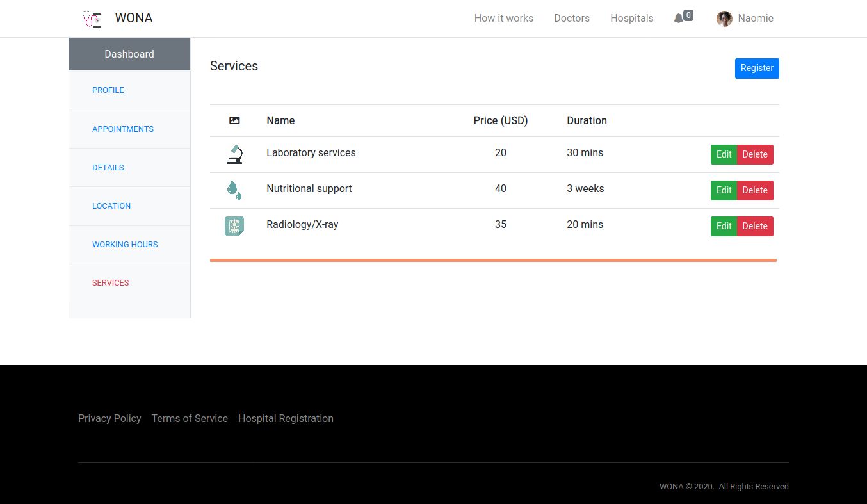Go to Appointments in the dashboard sidebar
Image resolution: width=867 pixels, height=504 pixels.
(123, 129)
